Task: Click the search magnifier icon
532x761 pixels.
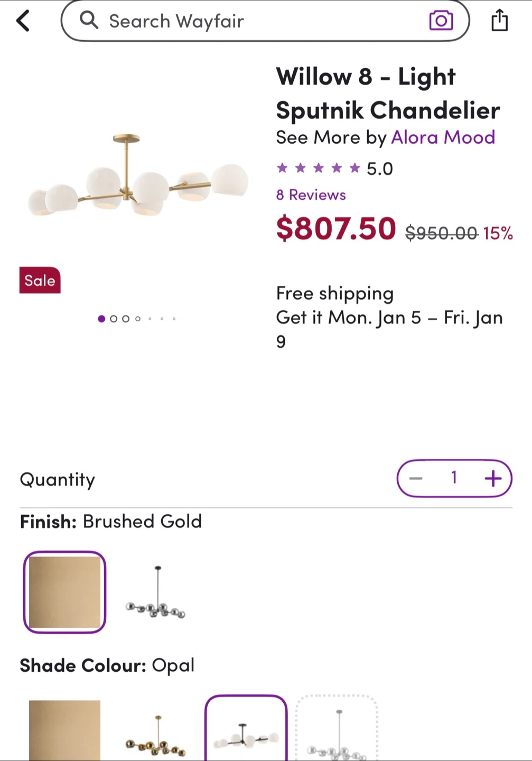Action: (89, 21)
